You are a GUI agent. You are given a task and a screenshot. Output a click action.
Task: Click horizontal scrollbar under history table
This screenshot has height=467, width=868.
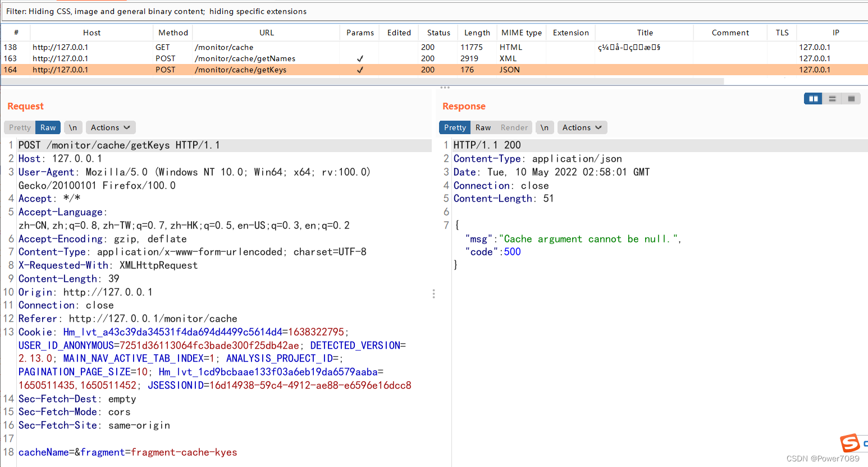pyautogui.click(x=363, y=81)
